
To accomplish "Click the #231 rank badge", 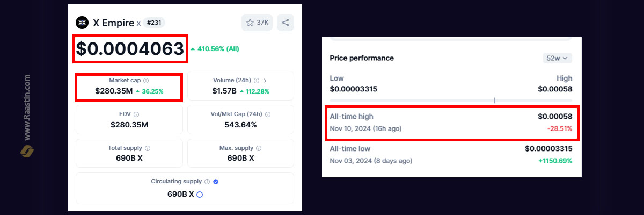I will coord(154,23).
